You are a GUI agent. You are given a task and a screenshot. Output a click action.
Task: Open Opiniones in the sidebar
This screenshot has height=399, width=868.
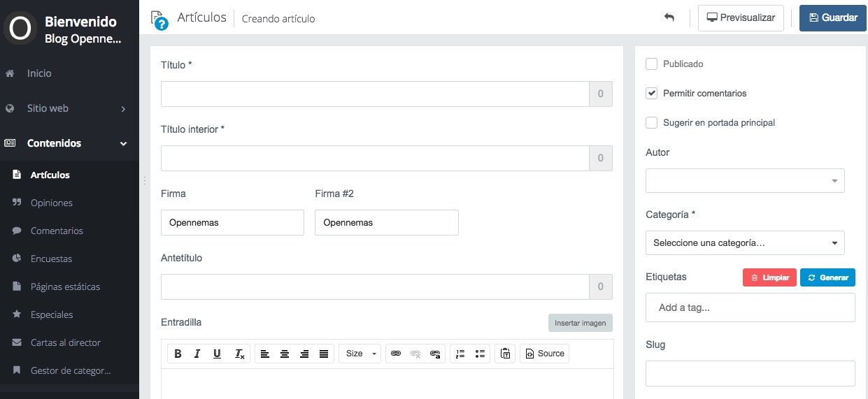(x=52, y=203)
